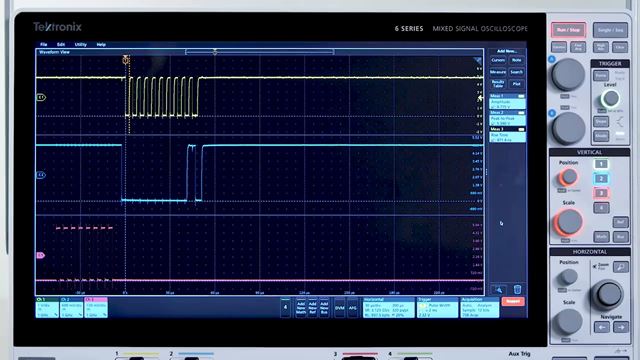
Task: Click Add New Ref
Action: click(x=313, y=308)
